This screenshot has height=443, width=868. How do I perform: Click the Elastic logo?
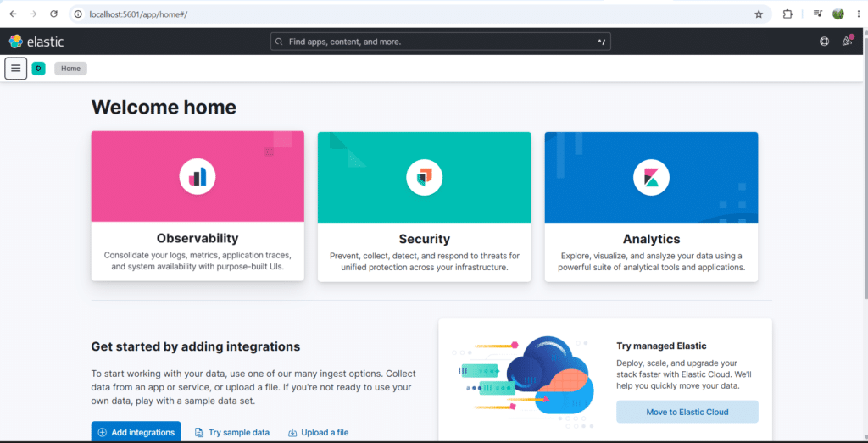pyautogui.click(x=36, y=42)
